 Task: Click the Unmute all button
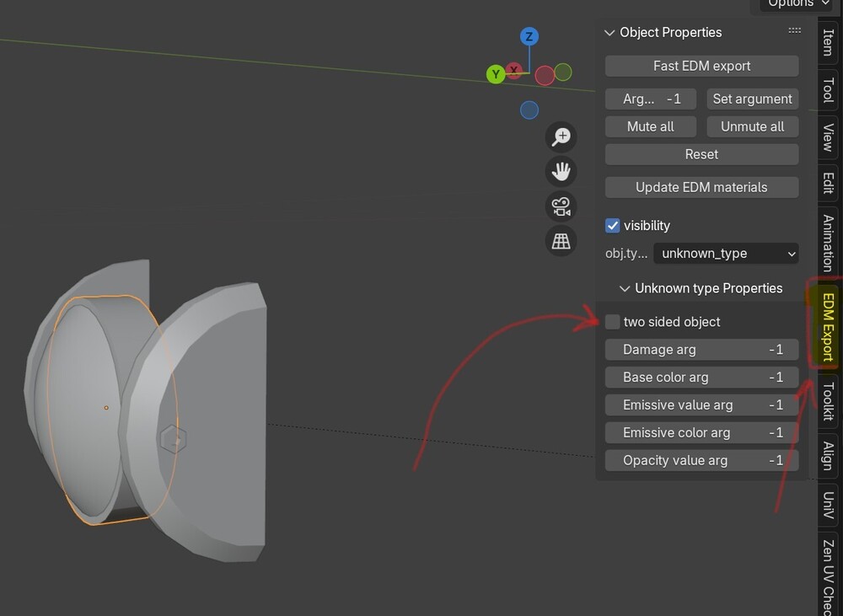[x=752, y=127]
